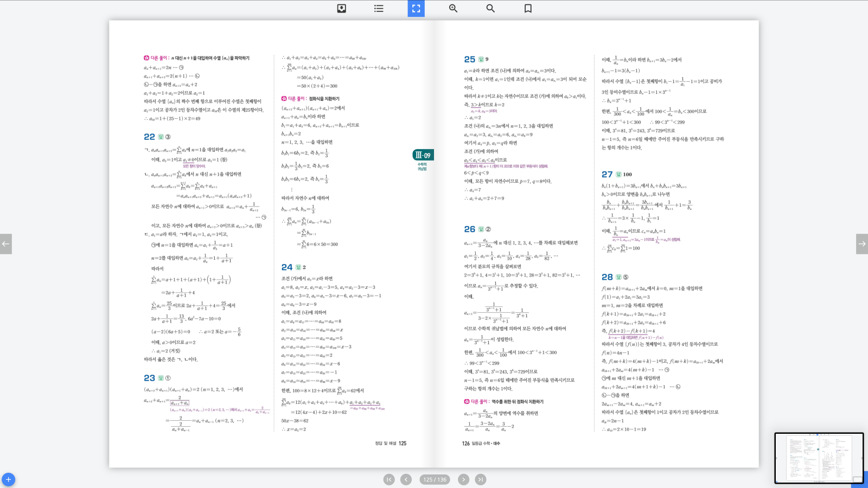Open the table of contents list
Screen dimensions: 868x488
379,8
